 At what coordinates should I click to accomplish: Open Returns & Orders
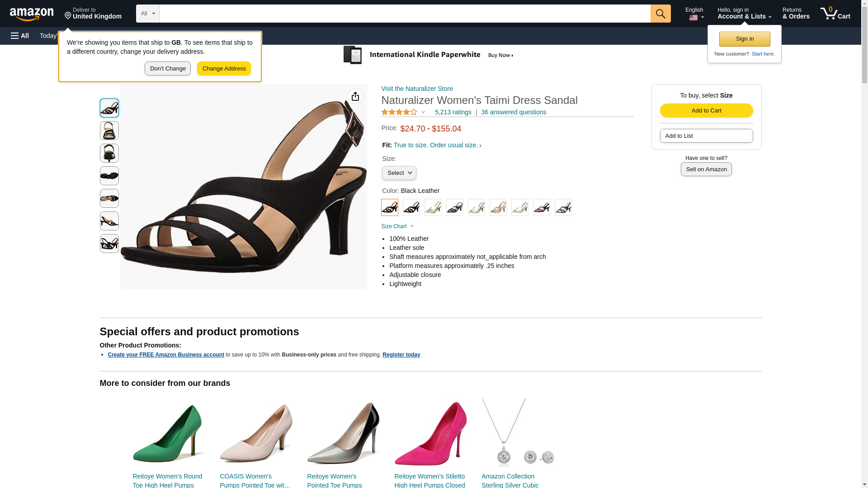[796, 14]
